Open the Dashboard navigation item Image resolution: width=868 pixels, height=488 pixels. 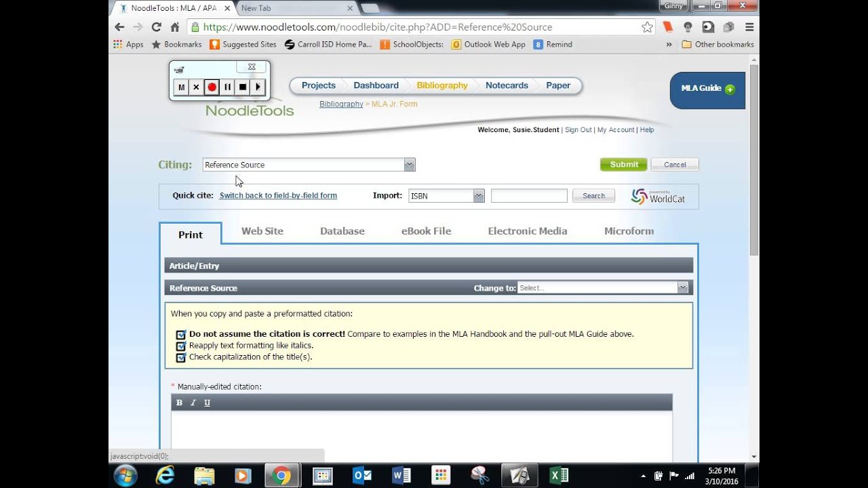coord(376,85)
